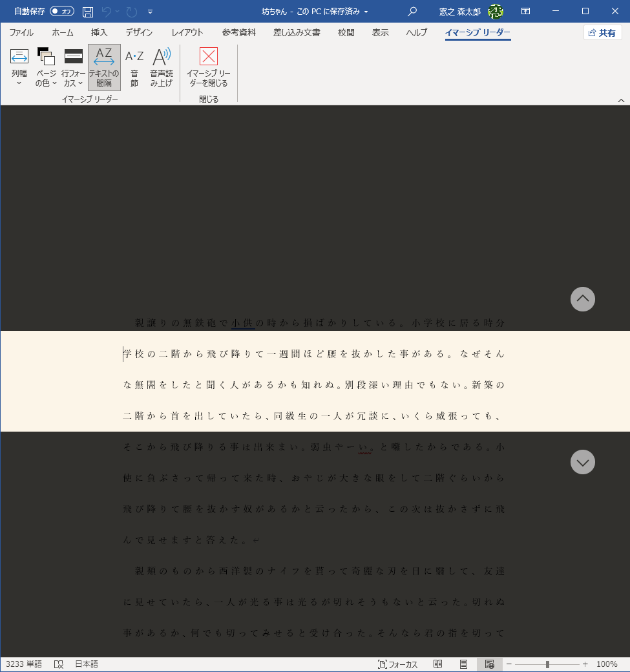Switch to the 表示 tab
Screen dimensions: 630x672
click(x=380, y=32)
